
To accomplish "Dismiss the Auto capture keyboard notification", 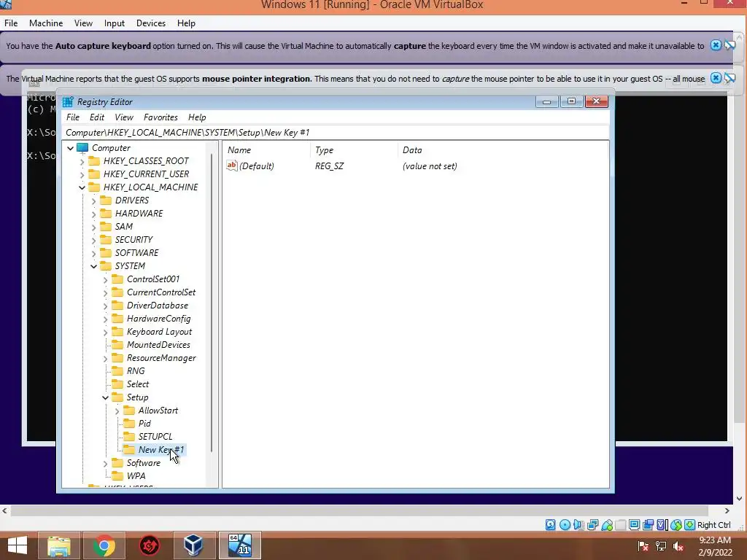I will point(716,45).
